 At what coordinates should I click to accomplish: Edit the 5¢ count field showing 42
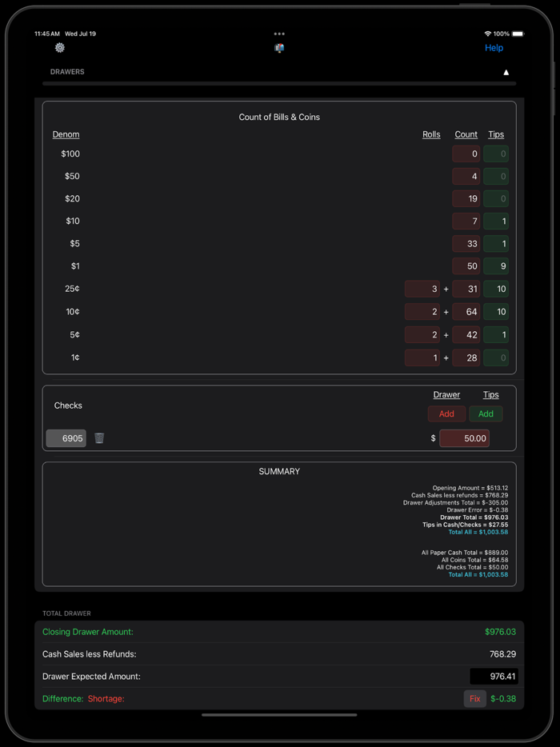pos(466,334)
